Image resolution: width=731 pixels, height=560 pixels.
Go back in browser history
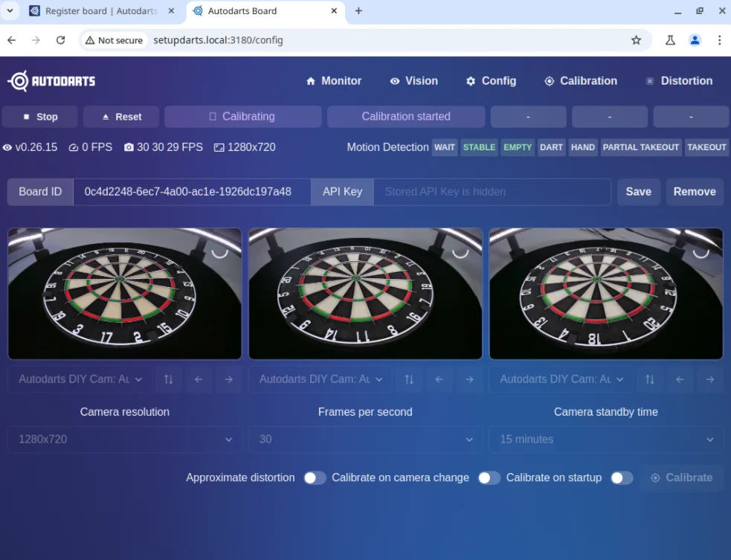(x=12, y=40)
